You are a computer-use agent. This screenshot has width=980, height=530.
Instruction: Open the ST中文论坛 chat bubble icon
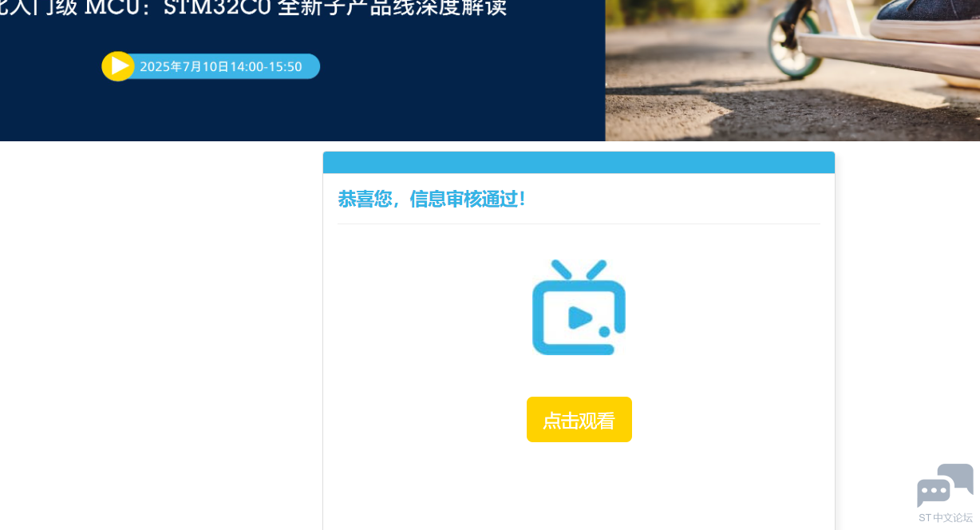click(945, 485)
